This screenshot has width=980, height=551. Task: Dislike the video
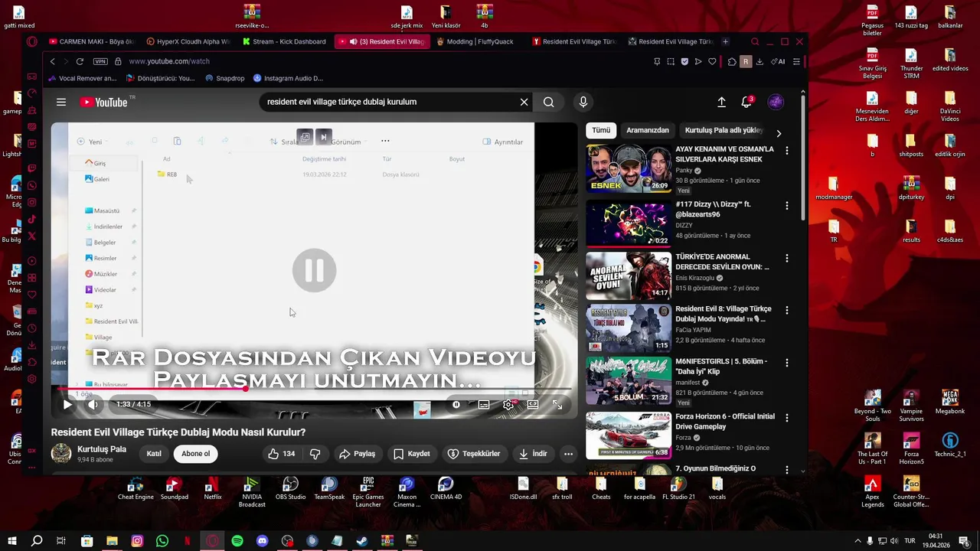(315, 454)
